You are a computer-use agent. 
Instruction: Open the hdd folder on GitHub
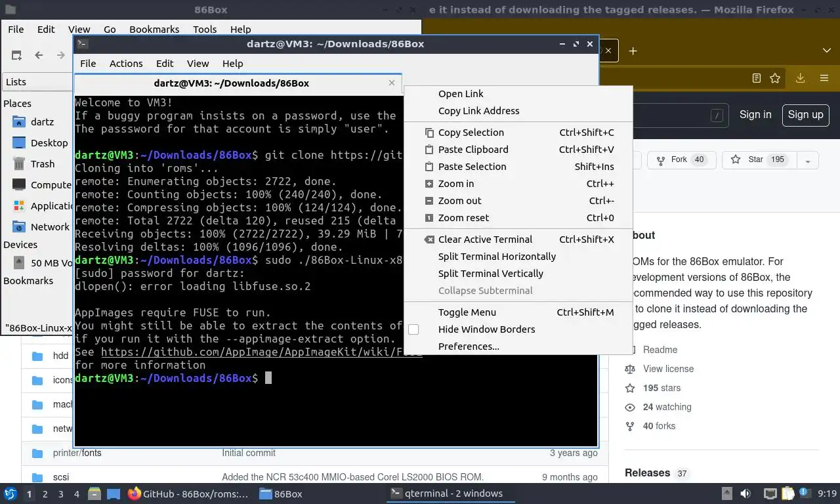click(60, 356)
